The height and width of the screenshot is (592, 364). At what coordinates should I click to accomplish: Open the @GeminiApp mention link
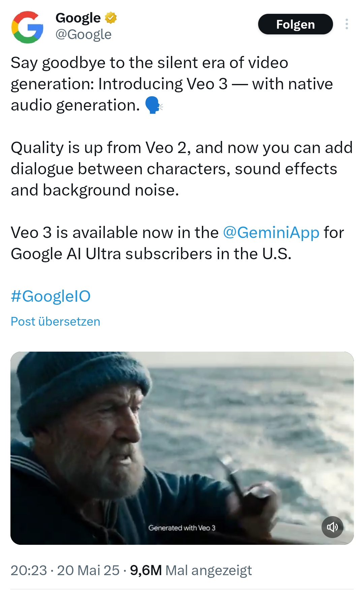click(271, 233)
